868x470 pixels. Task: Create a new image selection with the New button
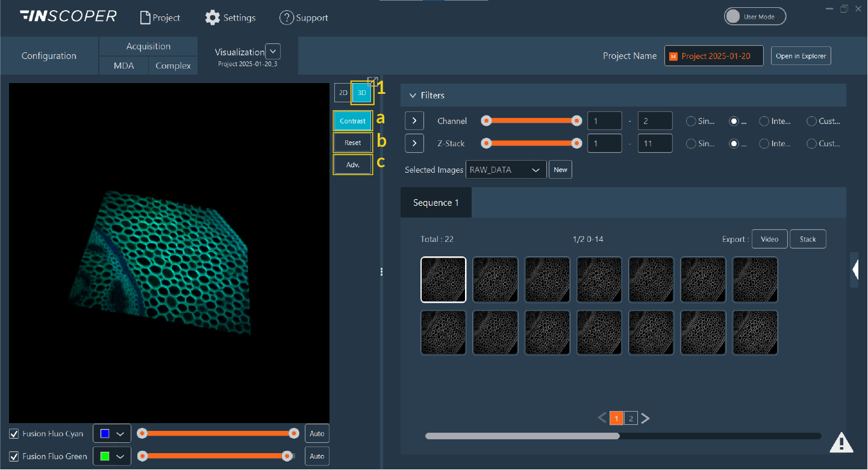[x=560, y=169]
